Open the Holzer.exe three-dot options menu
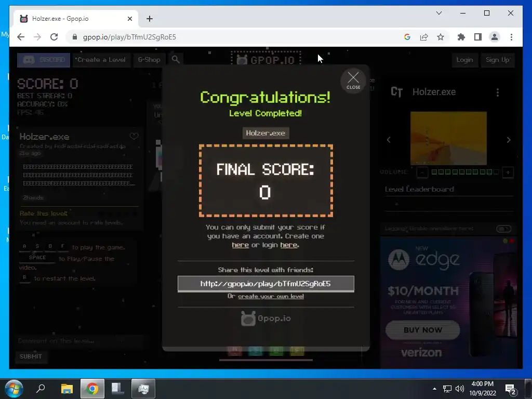 coord(497,92)
